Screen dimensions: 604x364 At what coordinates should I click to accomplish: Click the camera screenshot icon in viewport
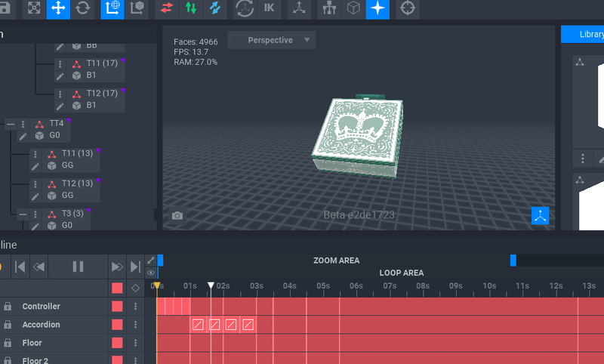[177, 215]
